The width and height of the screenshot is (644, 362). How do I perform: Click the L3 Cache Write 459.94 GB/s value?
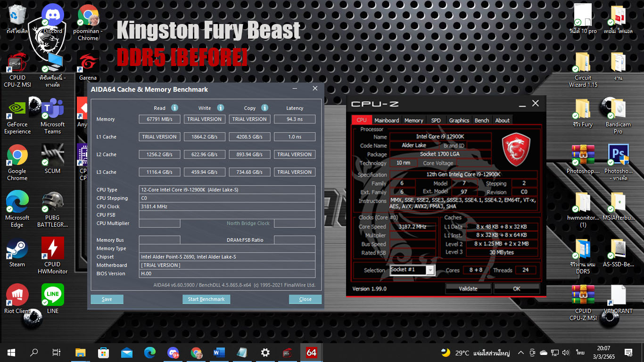[x=205, y=172]
